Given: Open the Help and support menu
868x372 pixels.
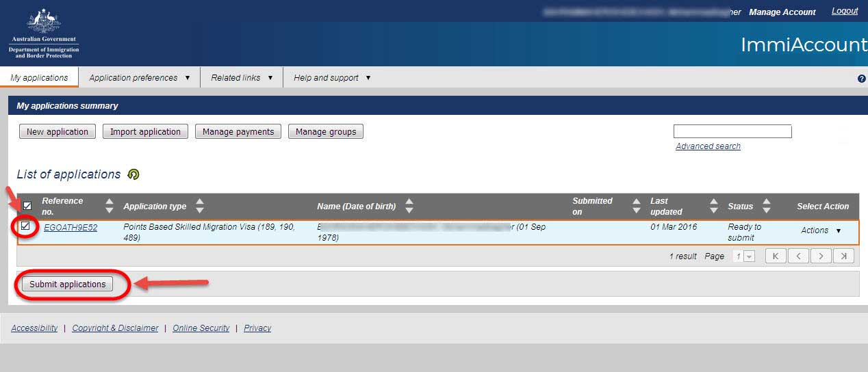Looking at the screenshot, I should pos(332,78).
